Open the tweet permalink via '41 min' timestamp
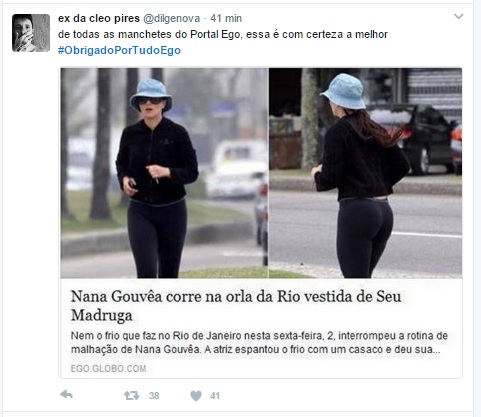Image resolution: width=481 pixels, height=417 pixels. (x=226, y=18)
